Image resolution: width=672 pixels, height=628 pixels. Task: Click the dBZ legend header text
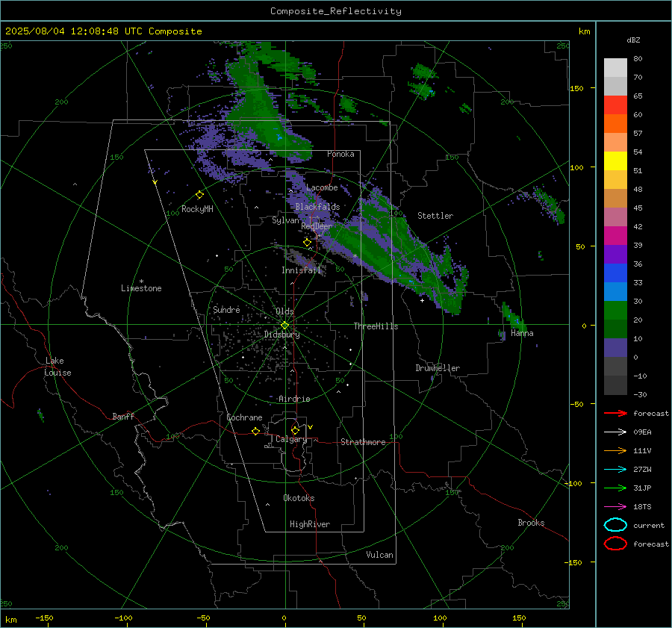(633, 40)
